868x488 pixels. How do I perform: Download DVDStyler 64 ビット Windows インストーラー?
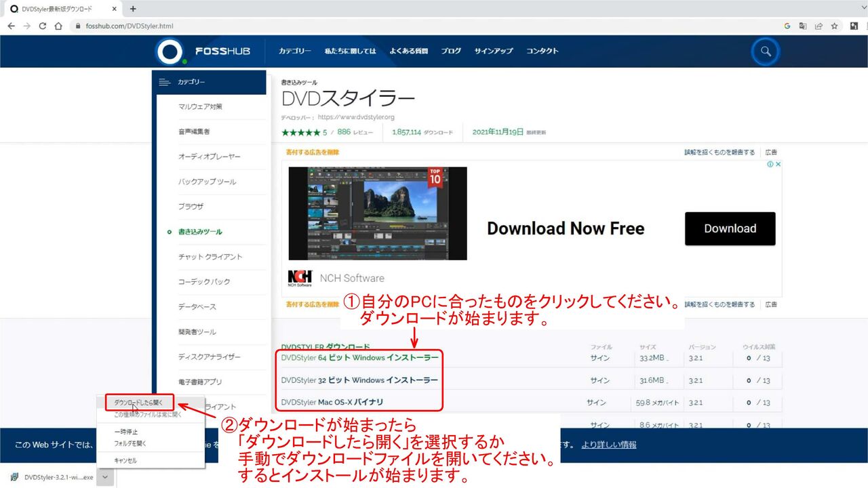pos(359,358)
